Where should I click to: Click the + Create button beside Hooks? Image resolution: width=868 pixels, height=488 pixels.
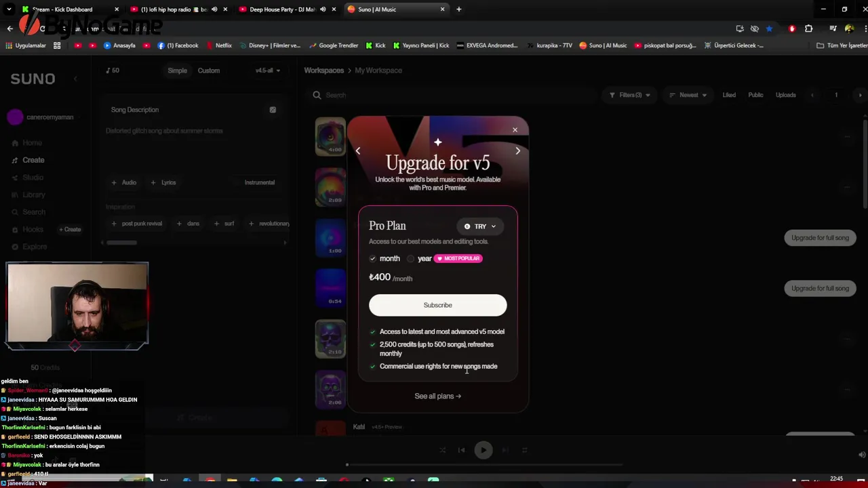coord(70,229)
